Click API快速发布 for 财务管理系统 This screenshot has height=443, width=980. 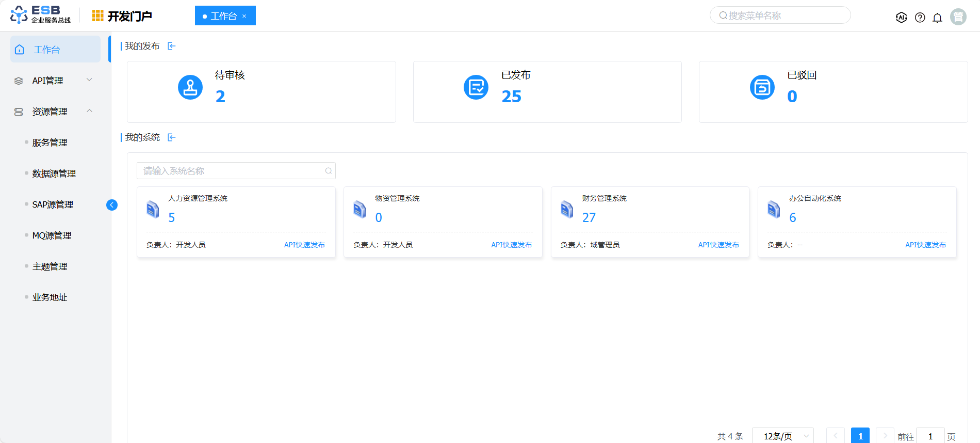[x=718, y=245]
